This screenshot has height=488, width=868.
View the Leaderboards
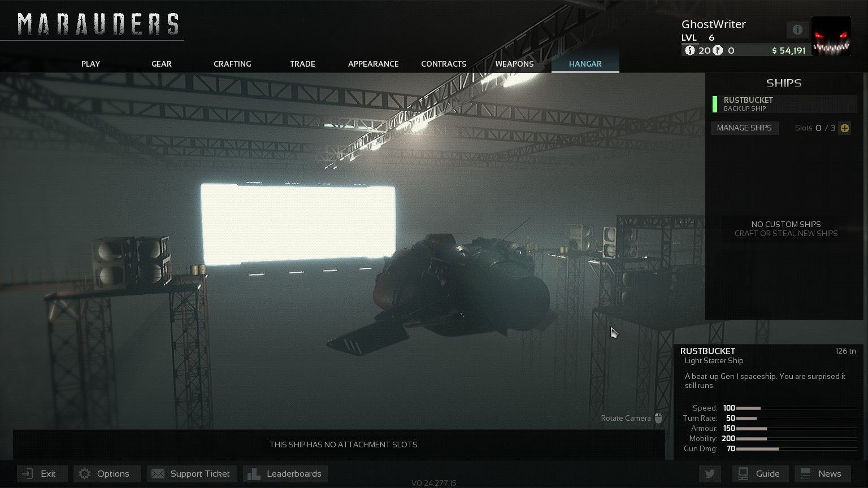point(285,474)
